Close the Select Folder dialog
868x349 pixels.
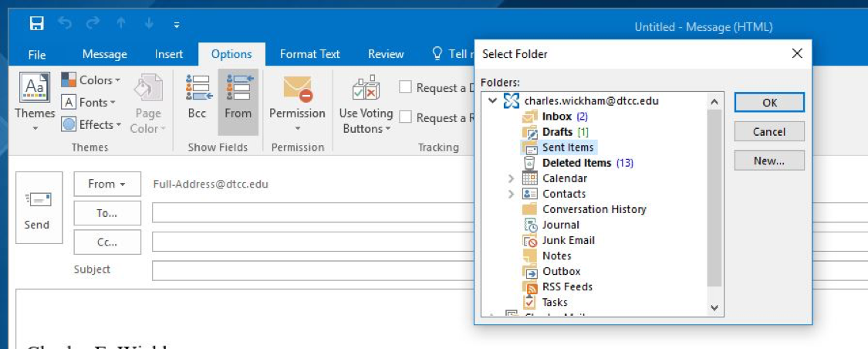click(x=797, y=54)
